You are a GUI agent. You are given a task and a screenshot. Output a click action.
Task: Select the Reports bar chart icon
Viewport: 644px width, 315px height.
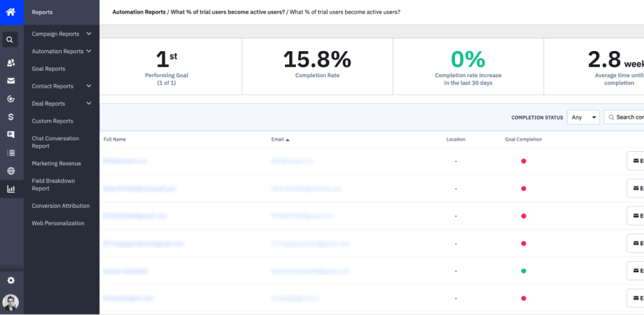click(x=10, y=189)
